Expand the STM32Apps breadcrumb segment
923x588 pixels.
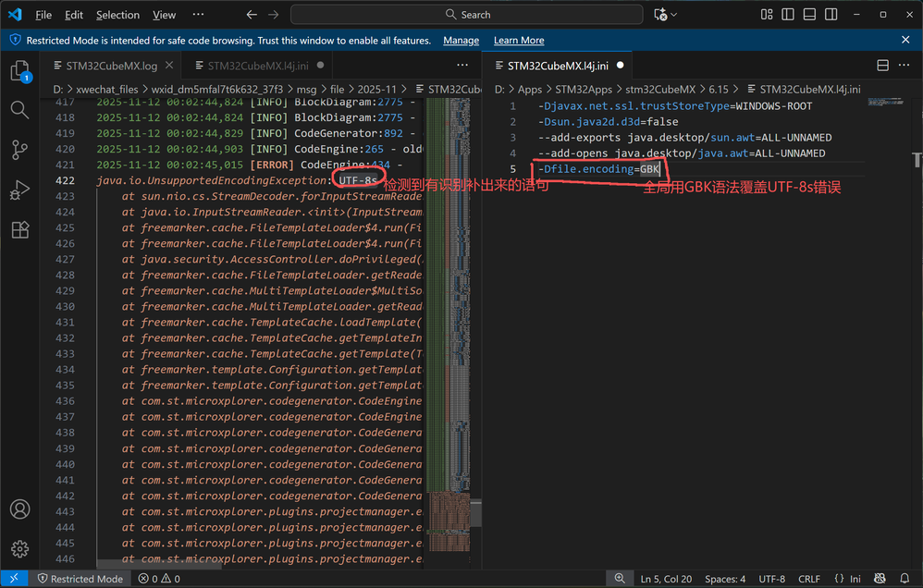(x=584, y=90)
